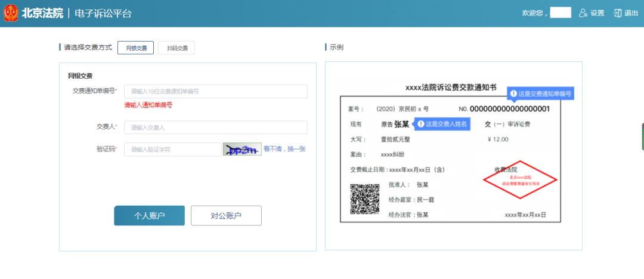Image resolution: width=644 pixels, height=279 pixels.
Task: Click 看不清，换一张 link
Action: point(284,149)
